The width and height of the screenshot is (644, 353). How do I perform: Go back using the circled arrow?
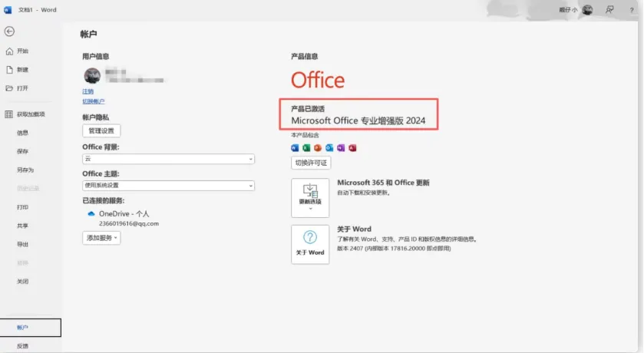pyautogui.click(x=9, y=31)
